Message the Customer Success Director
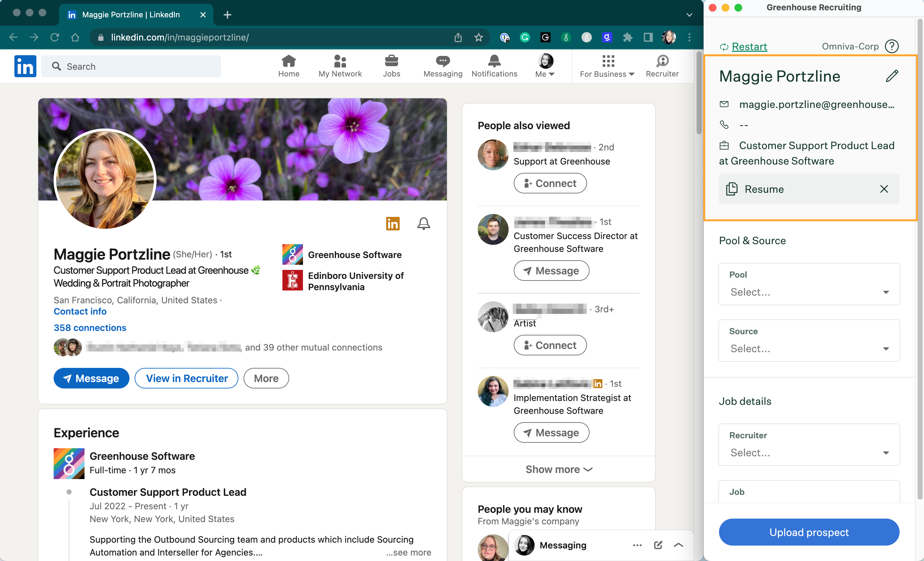This screenshot has height=561, width=924. point(551,270)
